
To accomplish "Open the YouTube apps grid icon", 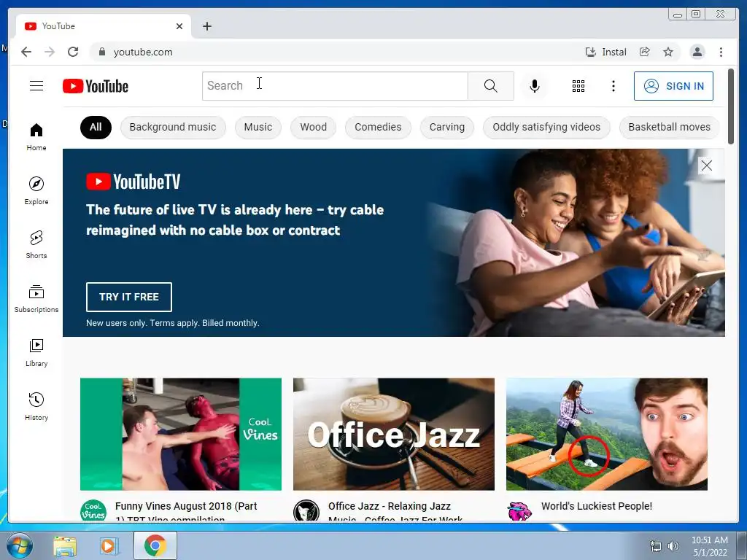I will (578, 86).
